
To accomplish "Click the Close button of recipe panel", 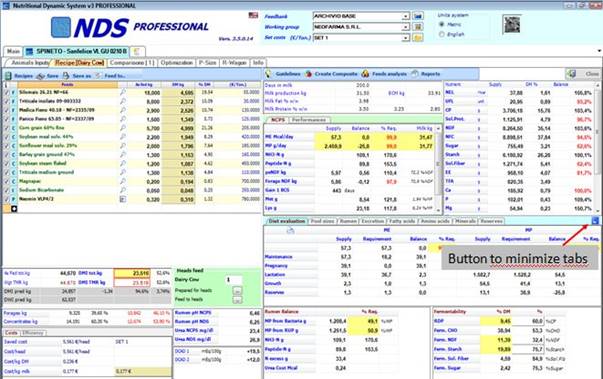I will pos(583,74).
